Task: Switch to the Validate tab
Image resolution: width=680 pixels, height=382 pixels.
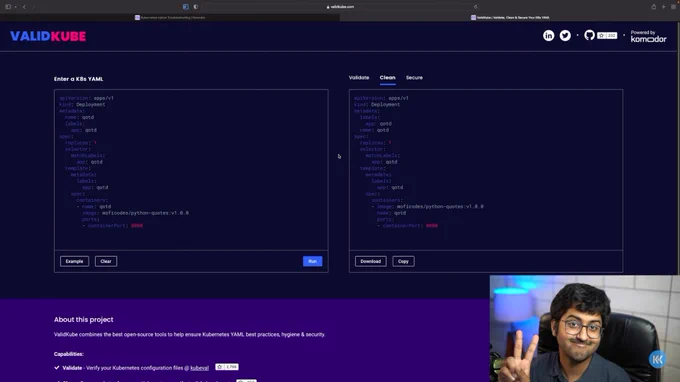Action: 359,78
